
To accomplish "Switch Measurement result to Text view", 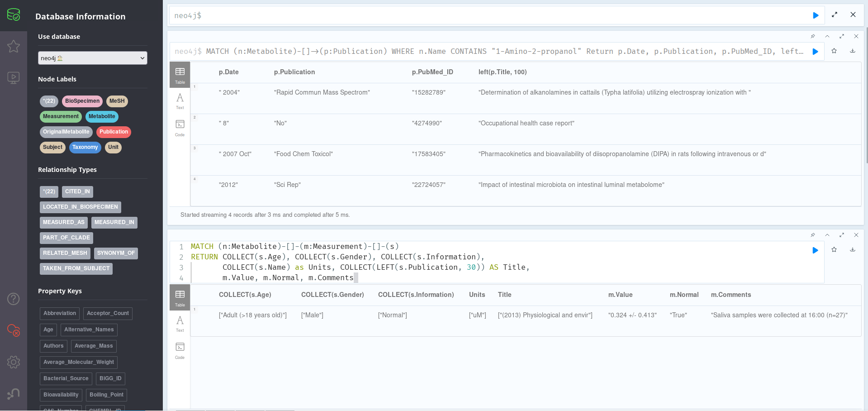I will 180,324.
